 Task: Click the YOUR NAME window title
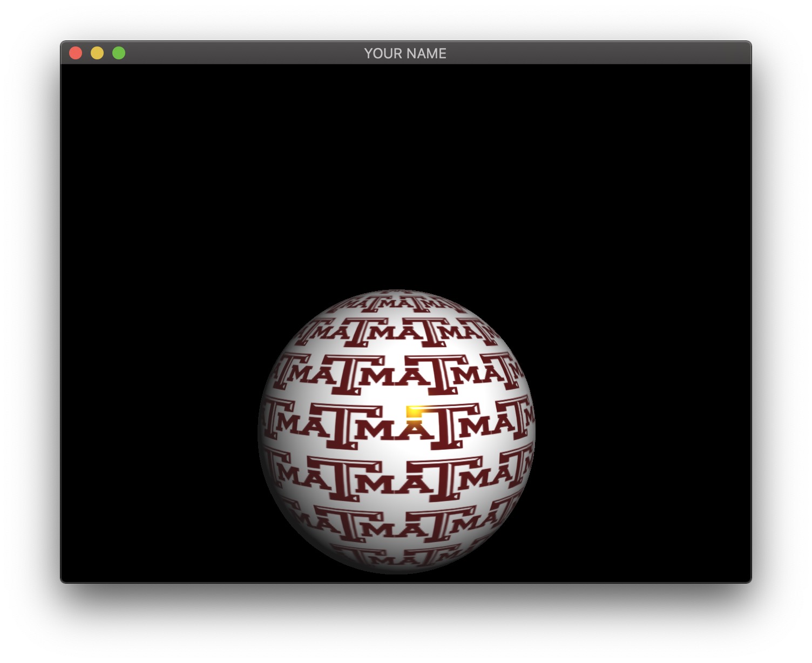pos(405,53)
